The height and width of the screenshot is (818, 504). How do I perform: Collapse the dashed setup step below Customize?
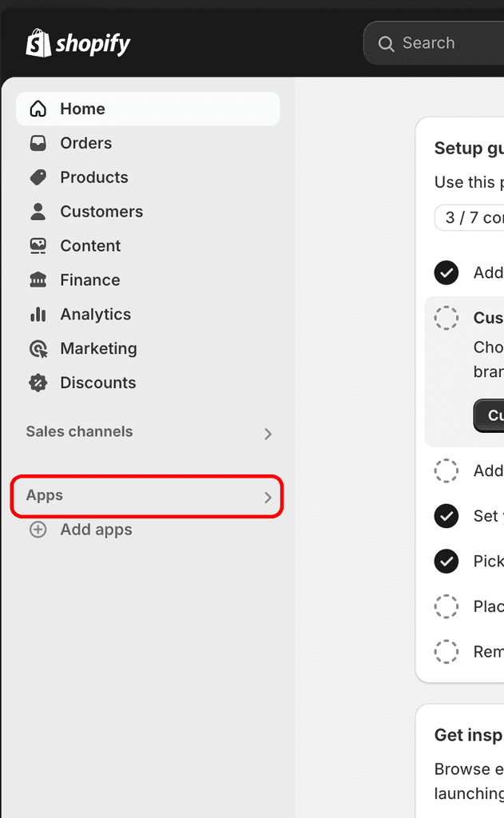coord(446,471)
